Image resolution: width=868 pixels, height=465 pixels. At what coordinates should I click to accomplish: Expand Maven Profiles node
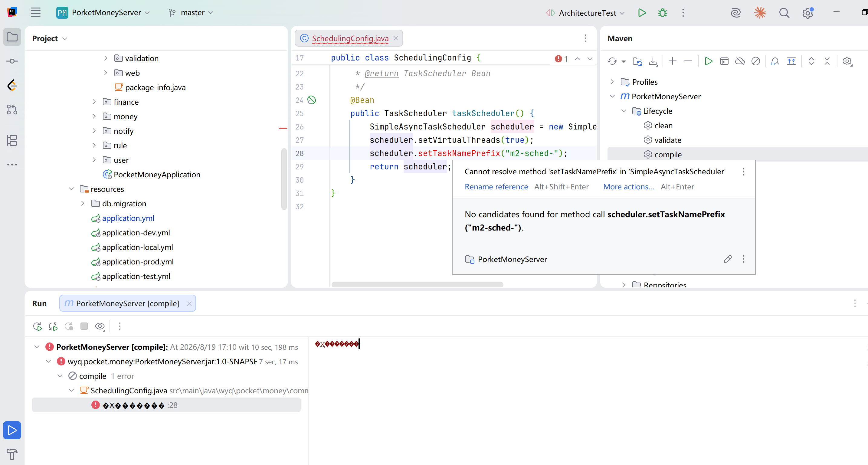612,82
